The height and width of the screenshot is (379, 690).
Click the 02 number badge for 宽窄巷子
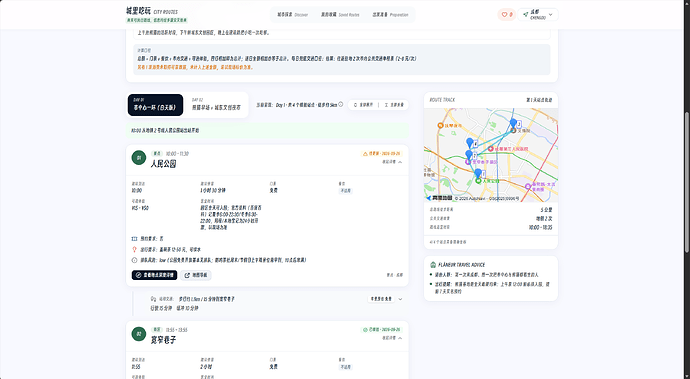tap(139, 334)
